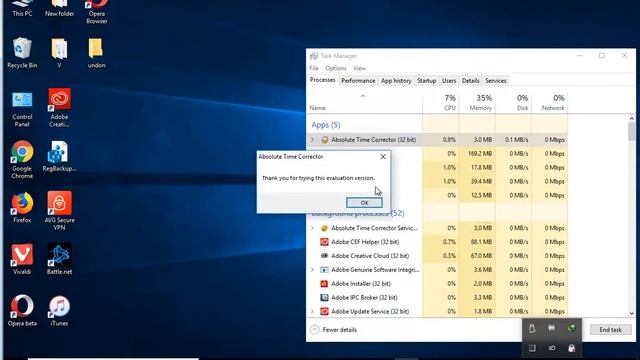This screenshot has height=360, width=640.
Task: Click the 0.1 MB/s disk cell
Action: click(513, 140)
